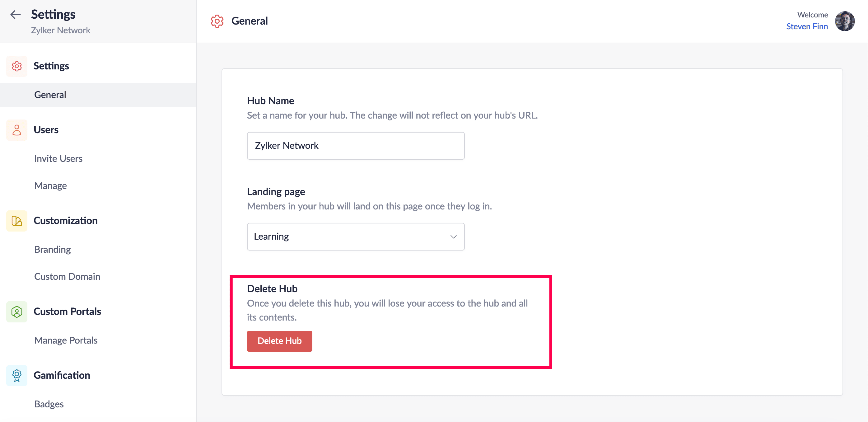
Task: Click the Gamification badge icon
Action: 17,375
